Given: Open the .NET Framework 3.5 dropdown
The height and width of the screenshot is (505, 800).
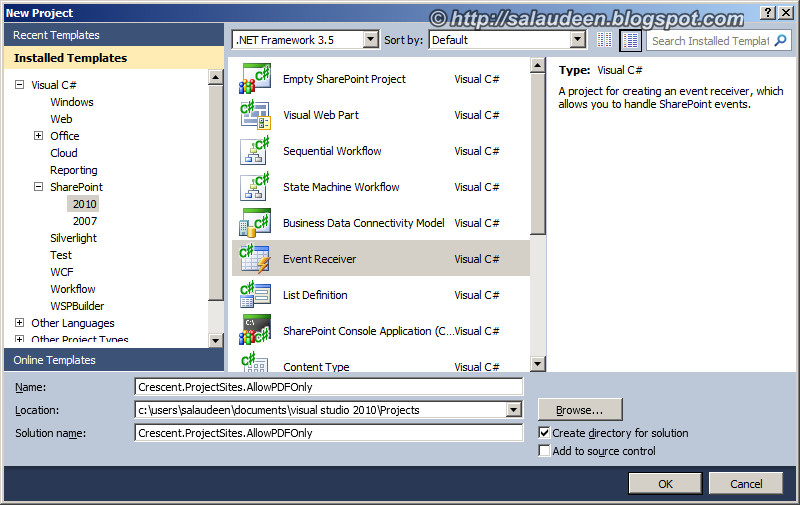Looking at the screenshot, I should point(371,39).
